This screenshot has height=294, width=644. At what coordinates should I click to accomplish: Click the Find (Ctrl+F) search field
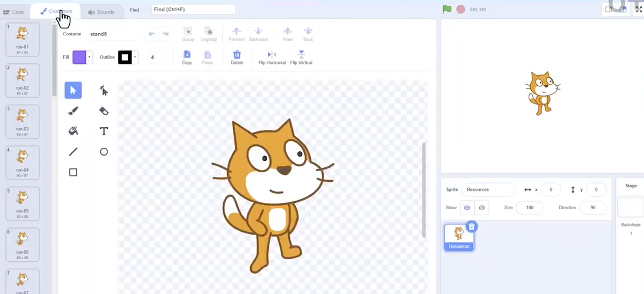point(193,10)
